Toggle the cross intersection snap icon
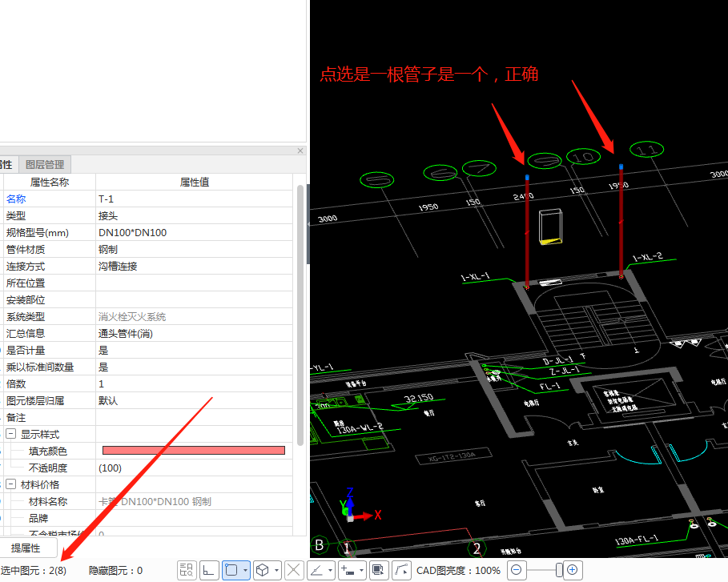Screen dimensions: 728x582 coord(294,570)
